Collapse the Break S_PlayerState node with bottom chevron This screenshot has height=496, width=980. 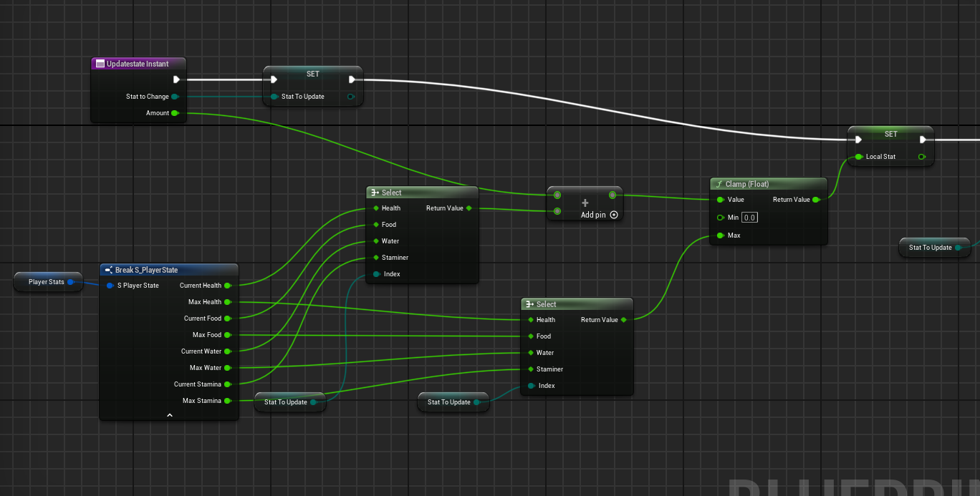(170, 414)
